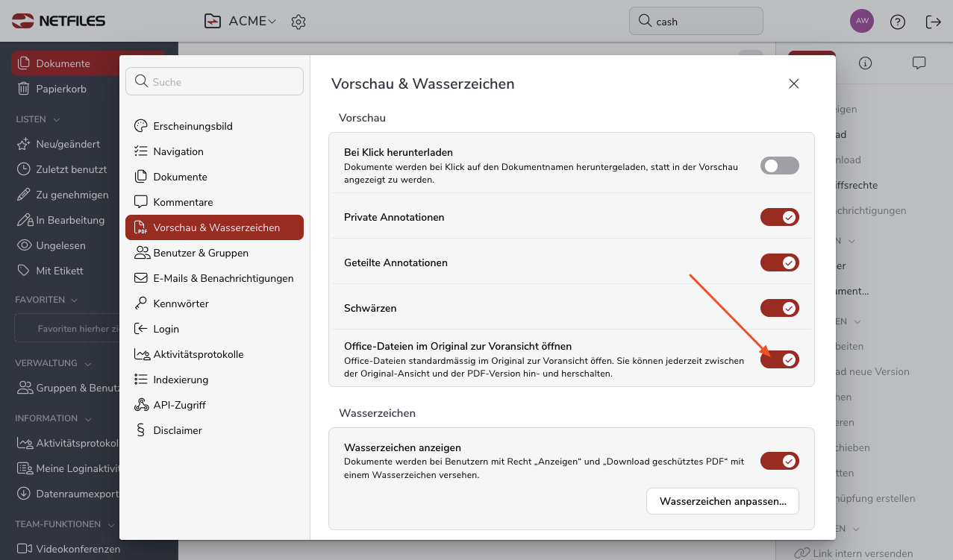Click the Suche field in settings
The image size is (953, 560).
pos(215,82)
